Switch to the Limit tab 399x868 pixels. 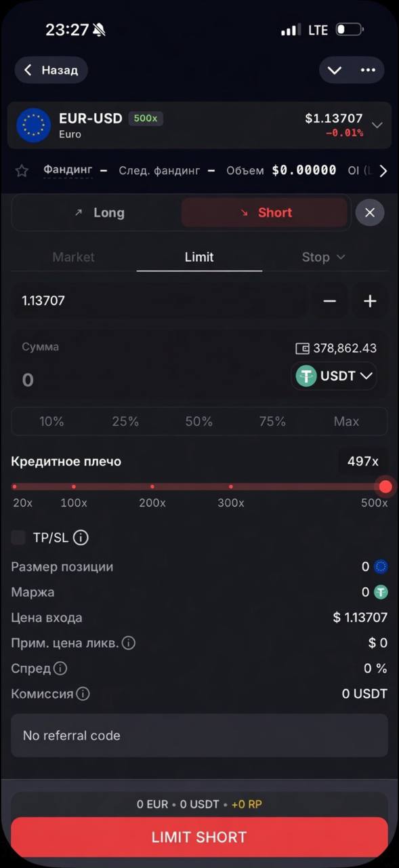click(199, 257)
